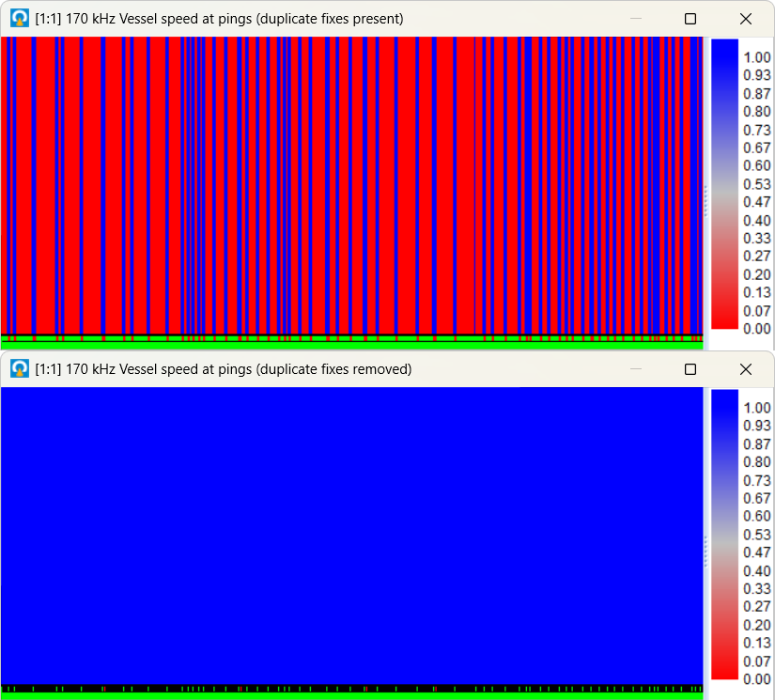Click the 0.00 legend label in the bottom window
The width and height of the screenshot is (775, 700).
757,679
